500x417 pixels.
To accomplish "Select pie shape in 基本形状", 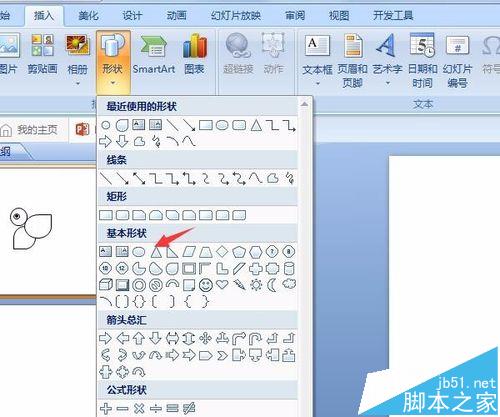I will (x=139, y=268).
